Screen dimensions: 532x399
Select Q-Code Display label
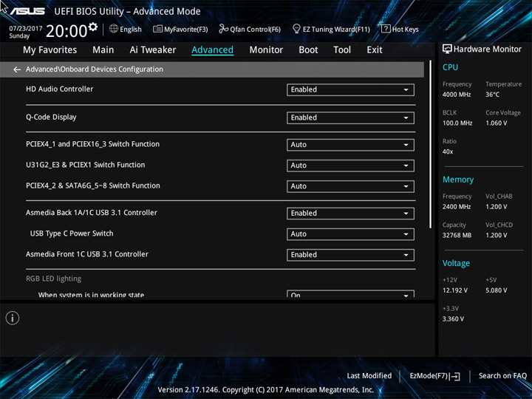coord(51,117)
